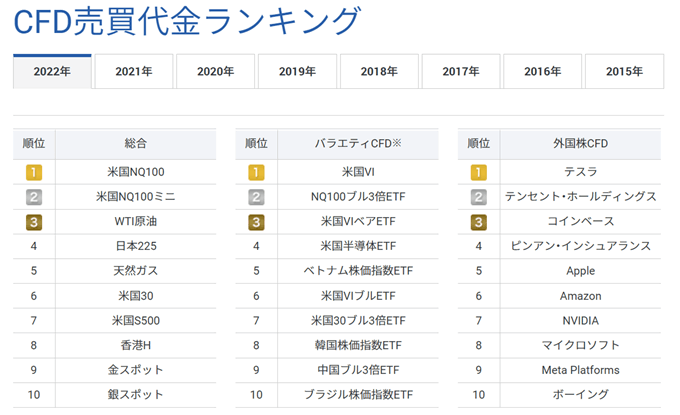The height and width of the screenshot is (415, 680).
Task: Click the gold rank 1 badge beside 米国NQ100
Action: coord(34,172)
